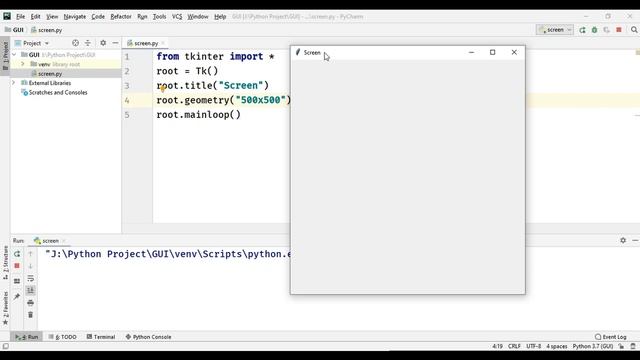Viewport: 640px width, 360px height.
Task: Open the TODO tool window
Action: tap(62, 337)
